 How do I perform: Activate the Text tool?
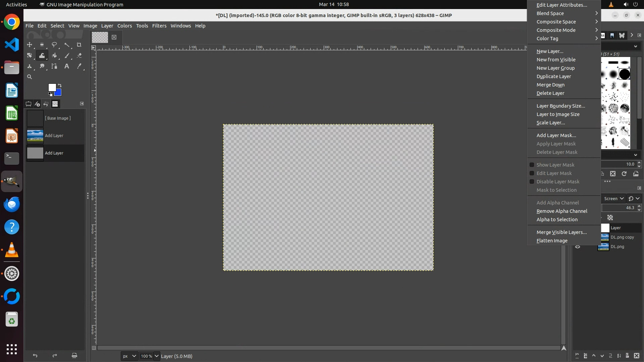pyautogui.click(x=67, y=66)
